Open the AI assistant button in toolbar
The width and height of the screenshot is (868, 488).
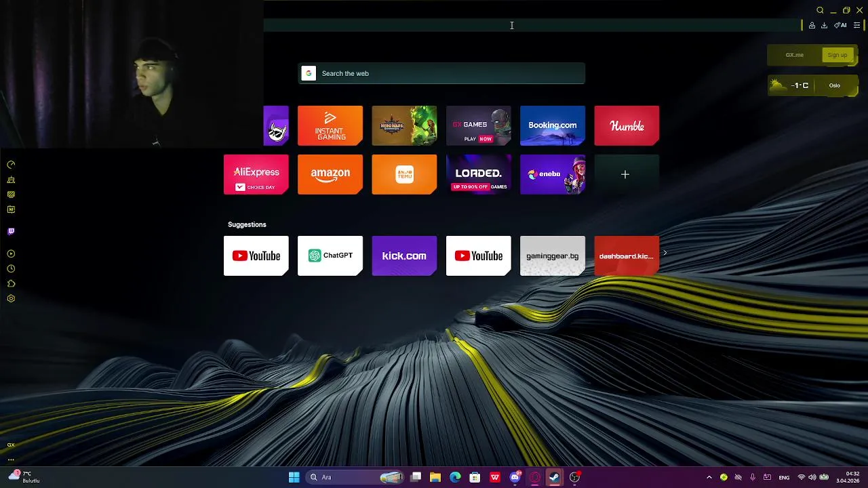[x=840, y=25]
